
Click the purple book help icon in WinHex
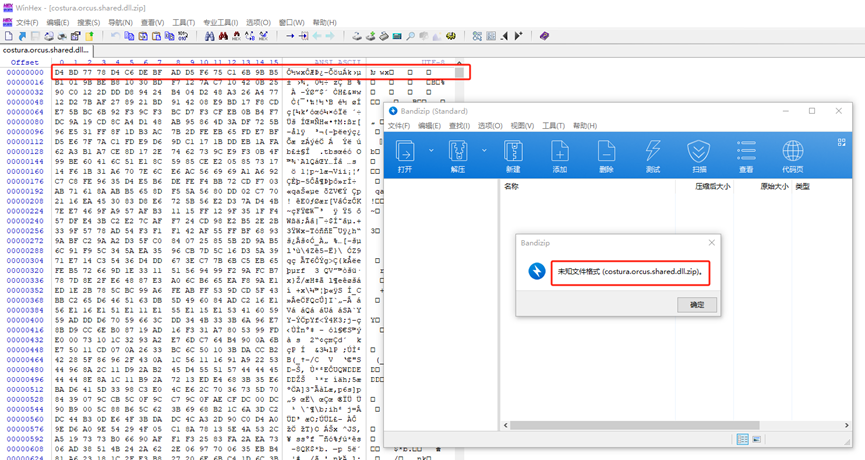(544, 36)
